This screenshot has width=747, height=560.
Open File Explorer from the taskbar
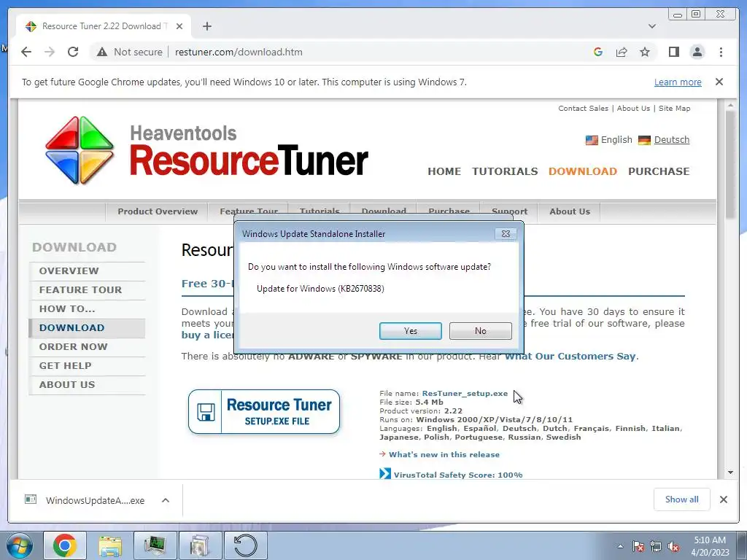[109, 545]
